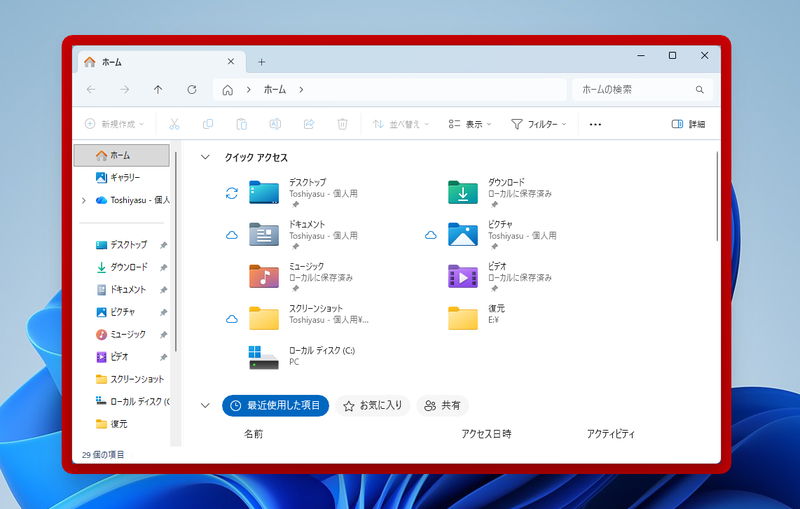The image size is (800, 509).
Task: Toggle the 詳細 details pane
Action: click(x=688, y=124)
